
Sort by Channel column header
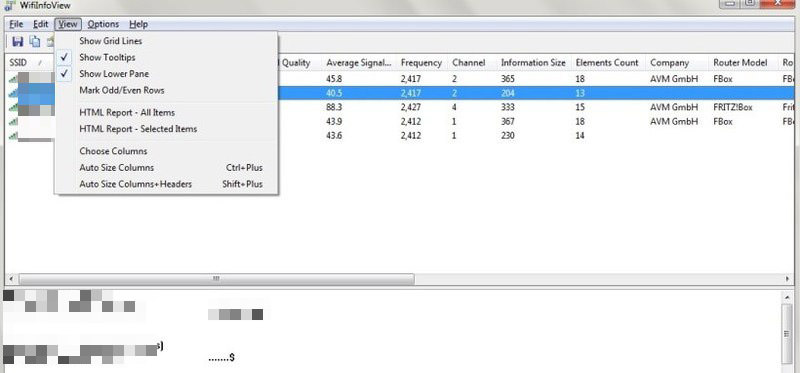[x=472, y=63]
